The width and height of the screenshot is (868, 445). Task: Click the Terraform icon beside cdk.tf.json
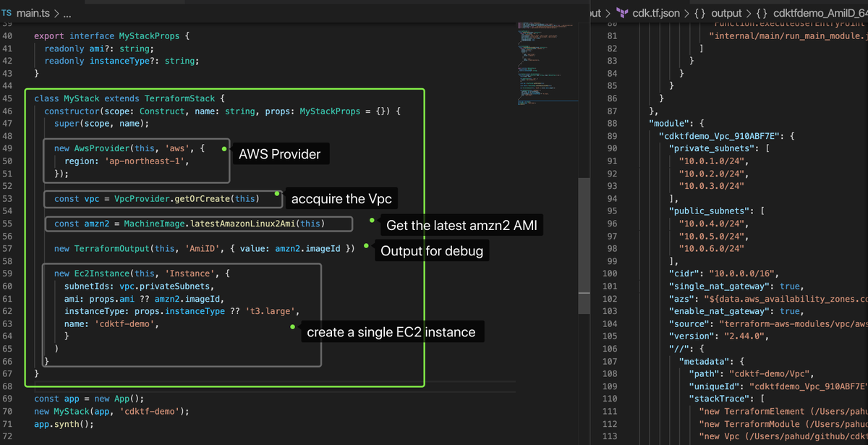624,12
